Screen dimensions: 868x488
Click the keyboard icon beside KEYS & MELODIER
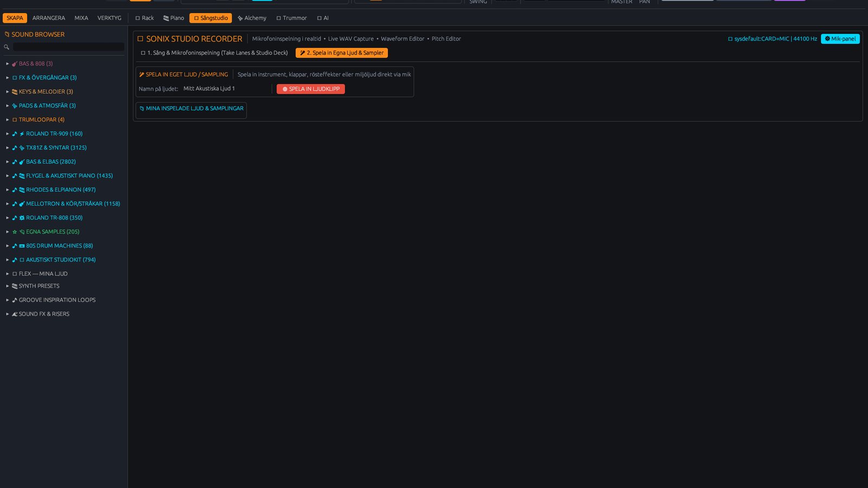(x=15, y=92)
